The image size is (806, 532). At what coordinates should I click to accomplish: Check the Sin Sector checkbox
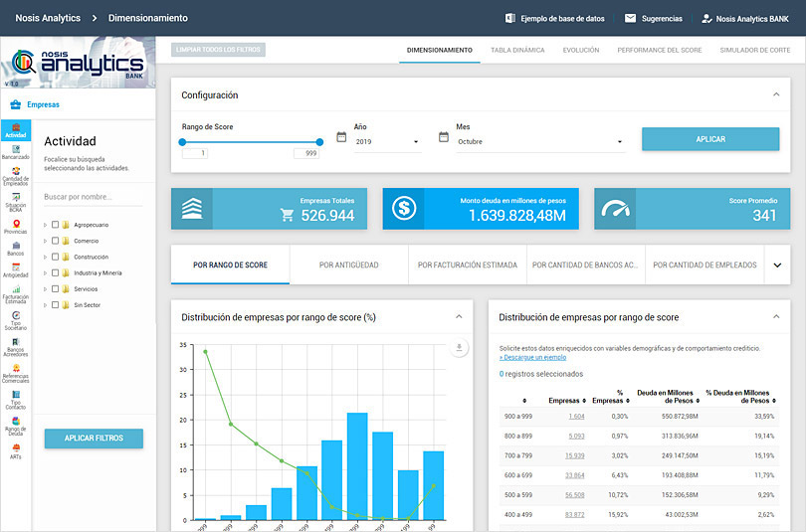pyautogui.click(x=55, y=304)
